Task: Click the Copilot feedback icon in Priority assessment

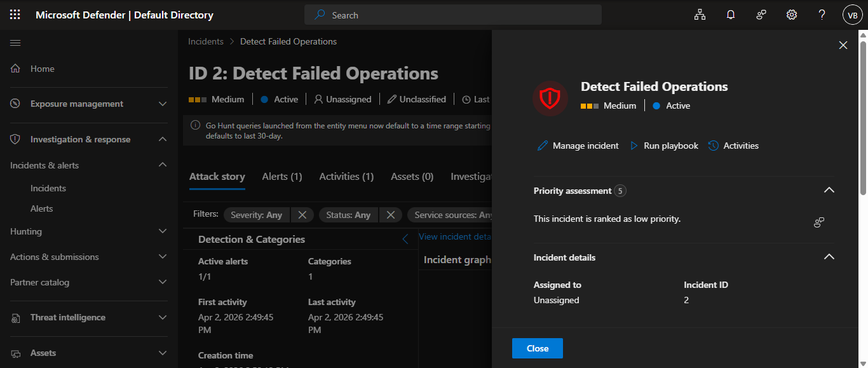Action: coord(819,222)
